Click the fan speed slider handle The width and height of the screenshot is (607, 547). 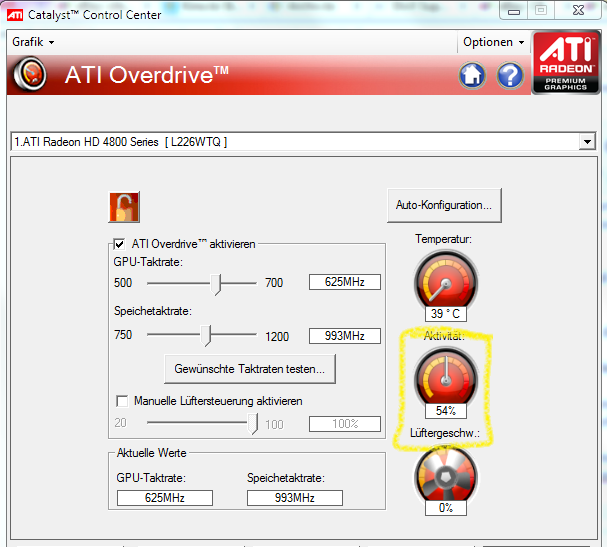(x=253, y=424)
